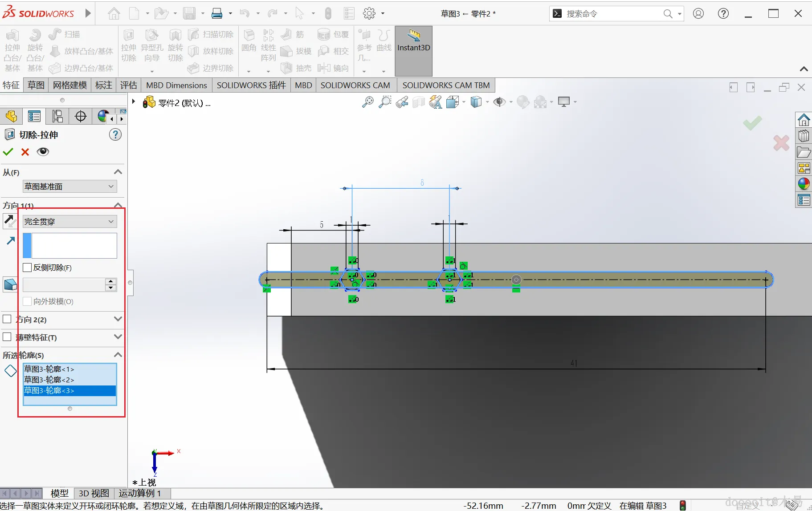Click the reverse direction arrow button
812x511 pixels.
[x=9, y=221]
